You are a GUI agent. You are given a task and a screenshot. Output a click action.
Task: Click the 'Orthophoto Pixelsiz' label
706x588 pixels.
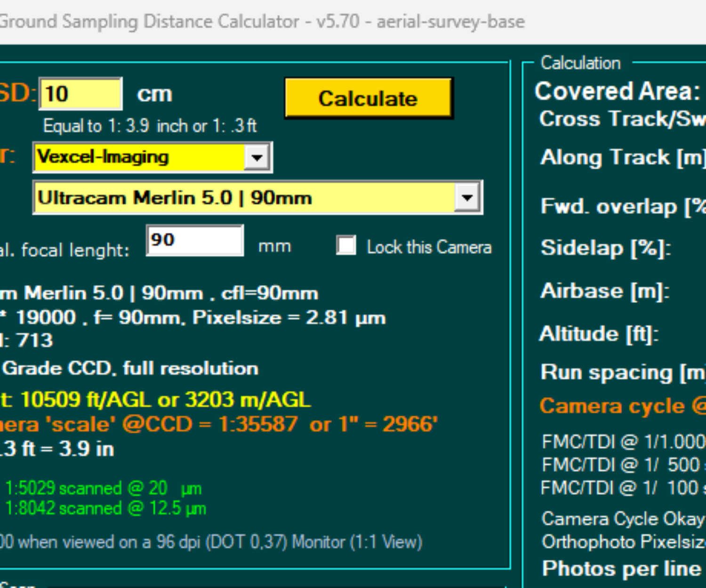624,542
